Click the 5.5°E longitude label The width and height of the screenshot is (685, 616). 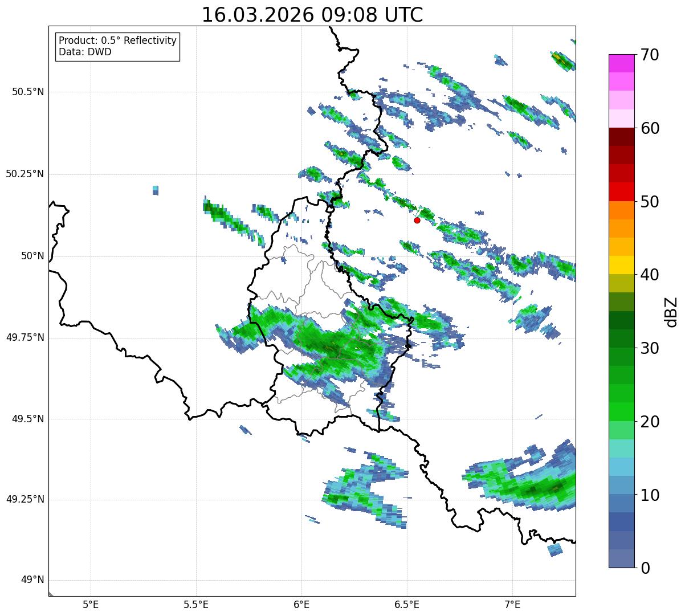tap(196, 604)
